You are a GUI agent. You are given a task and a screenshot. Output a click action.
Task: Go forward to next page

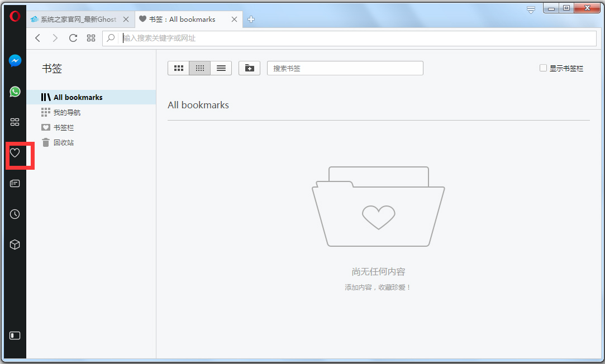pyautogui.click(x=55, y=38)
